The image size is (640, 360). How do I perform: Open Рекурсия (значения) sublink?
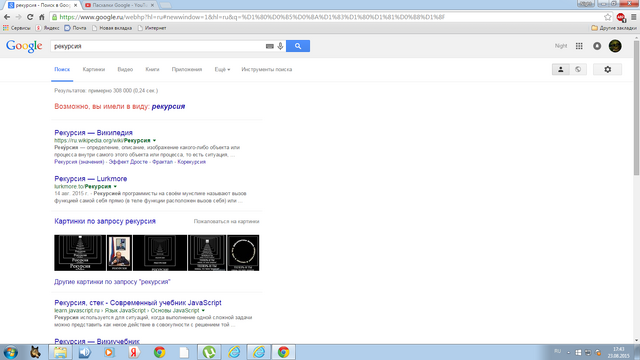79,162
